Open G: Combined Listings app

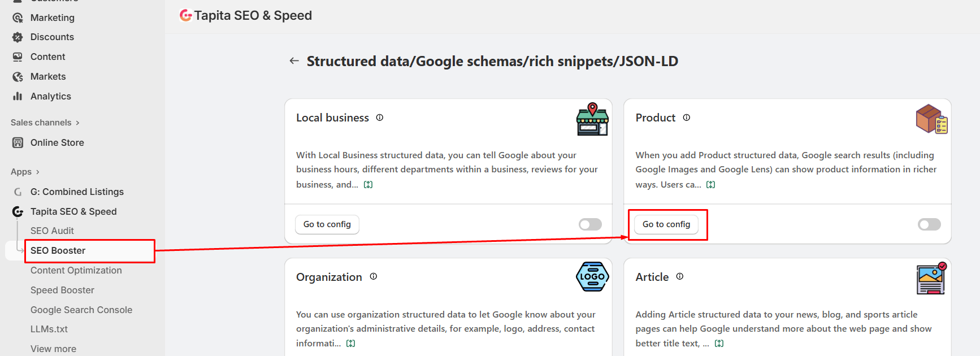[77, 192]
